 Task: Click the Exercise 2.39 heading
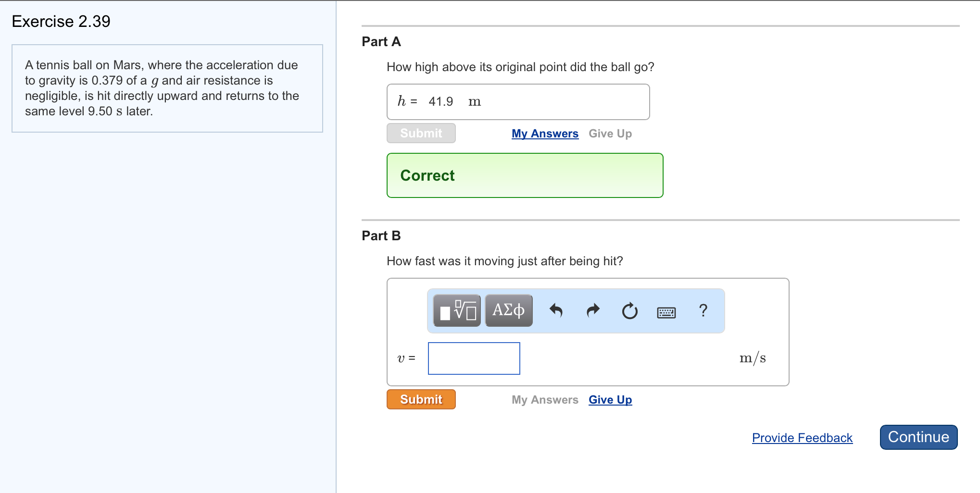tap(61, 22)
